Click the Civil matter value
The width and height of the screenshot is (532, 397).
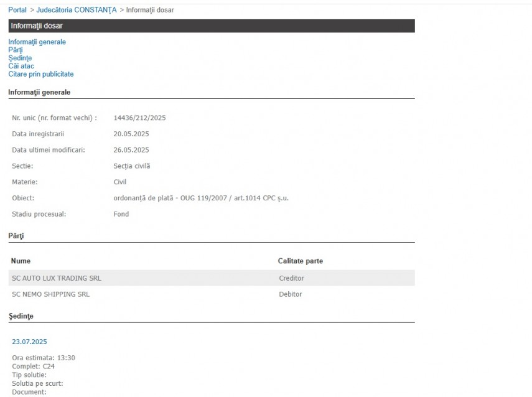tap(119, 182)
